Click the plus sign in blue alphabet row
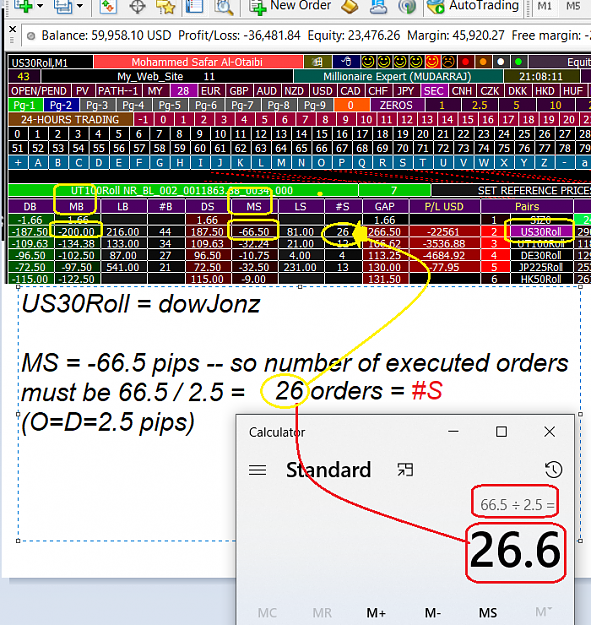The width and height of the screenshot is (591, 625). 18,162
